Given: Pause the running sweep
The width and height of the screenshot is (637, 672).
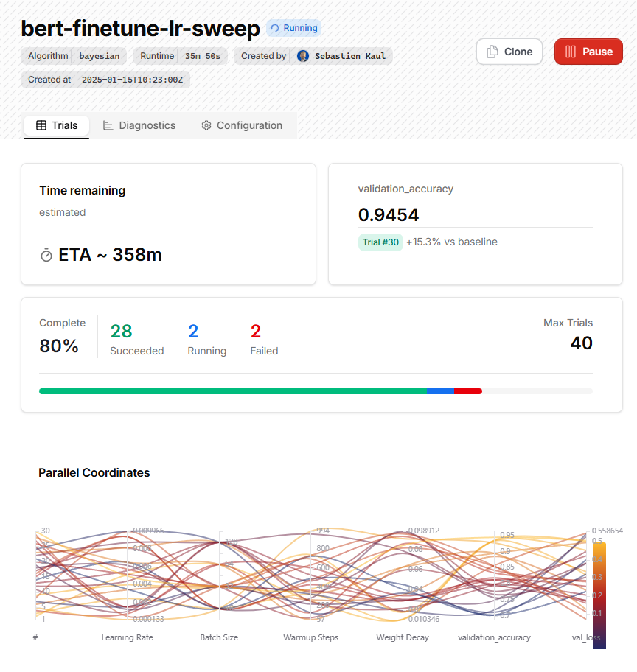Looking at the screenshot, I should (x=588, y=52).
